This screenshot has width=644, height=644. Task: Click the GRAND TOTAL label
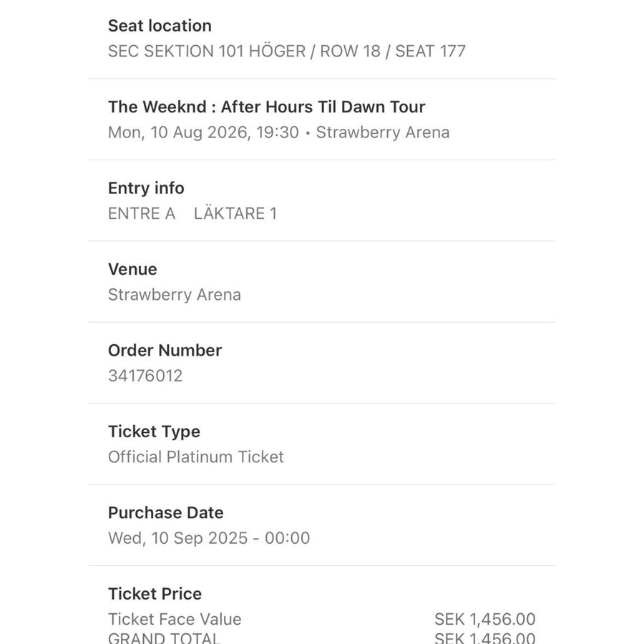pos(165,638)
